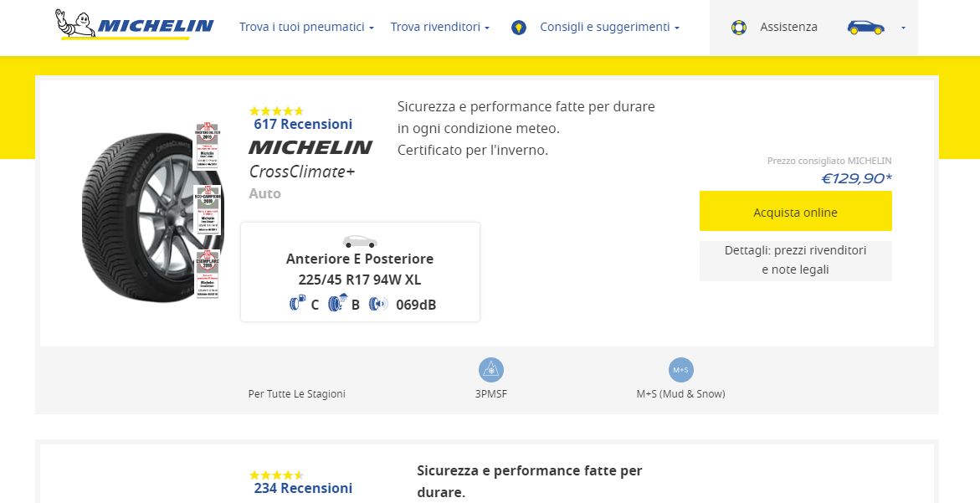Read the 617 Recensioni reviews
The height and width of the screenshot is (503, 980).
303,124
